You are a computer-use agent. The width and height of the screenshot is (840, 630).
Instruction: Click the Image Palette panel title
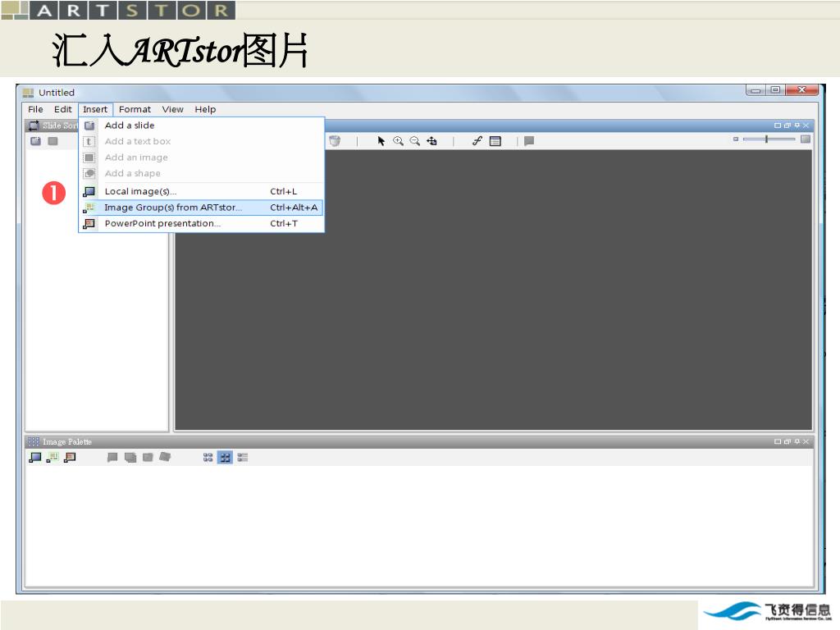tap(67, 442)
